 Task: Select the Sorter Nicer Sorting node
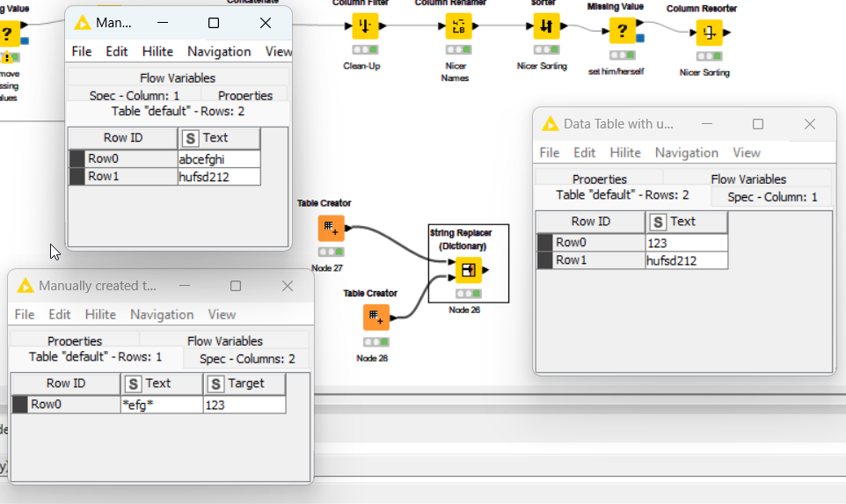coord(546,26)
